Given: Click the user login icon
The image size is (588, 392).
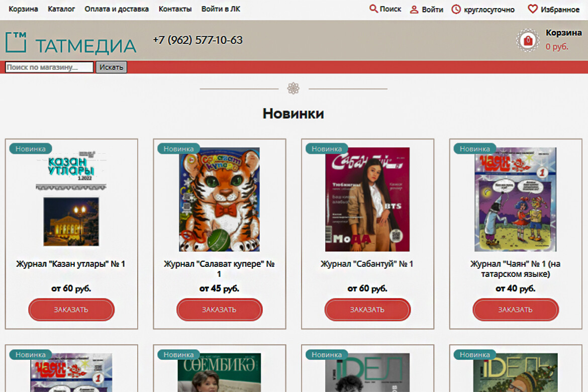Looking at the screenshot, I should 414,10.
